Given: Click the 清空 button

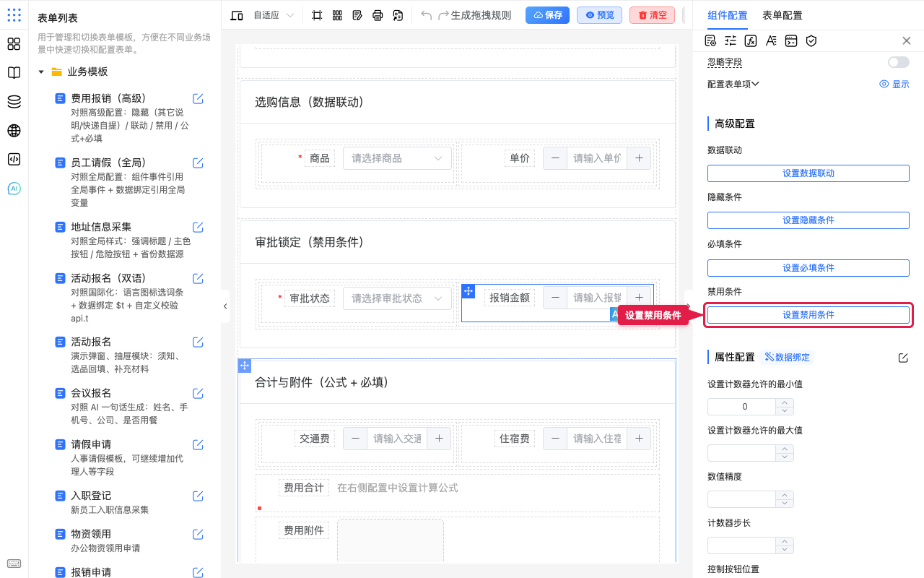Looking at the screenshot, I should [652, 15].
